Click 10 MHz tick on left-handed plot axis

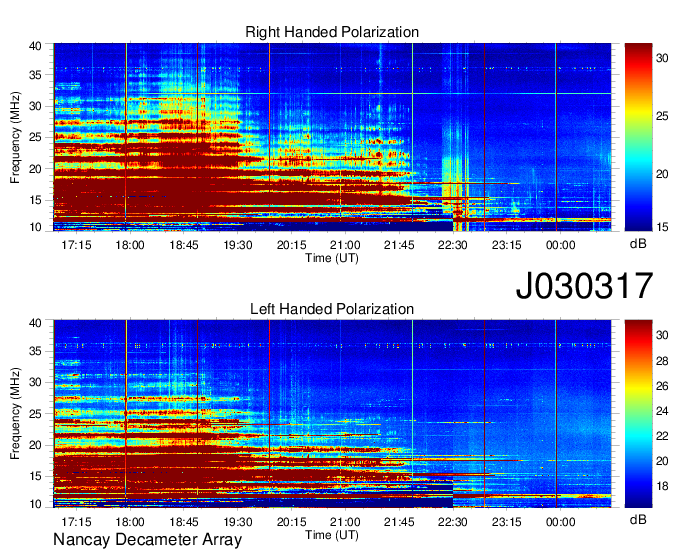[35, 504]
